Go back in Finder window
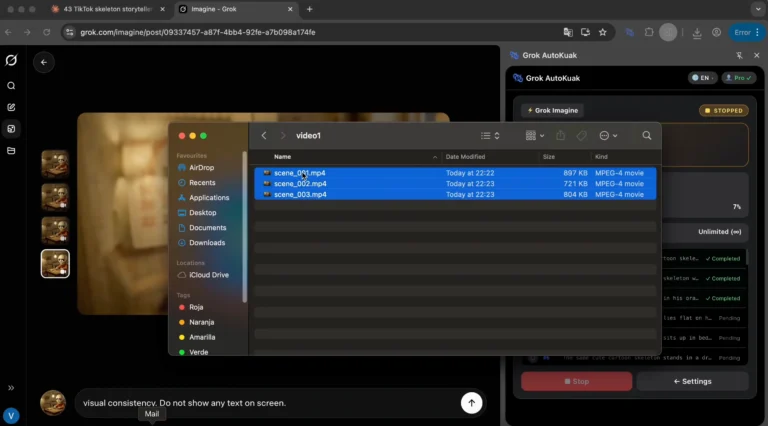The image size is (768, 426). coord(264,136)
